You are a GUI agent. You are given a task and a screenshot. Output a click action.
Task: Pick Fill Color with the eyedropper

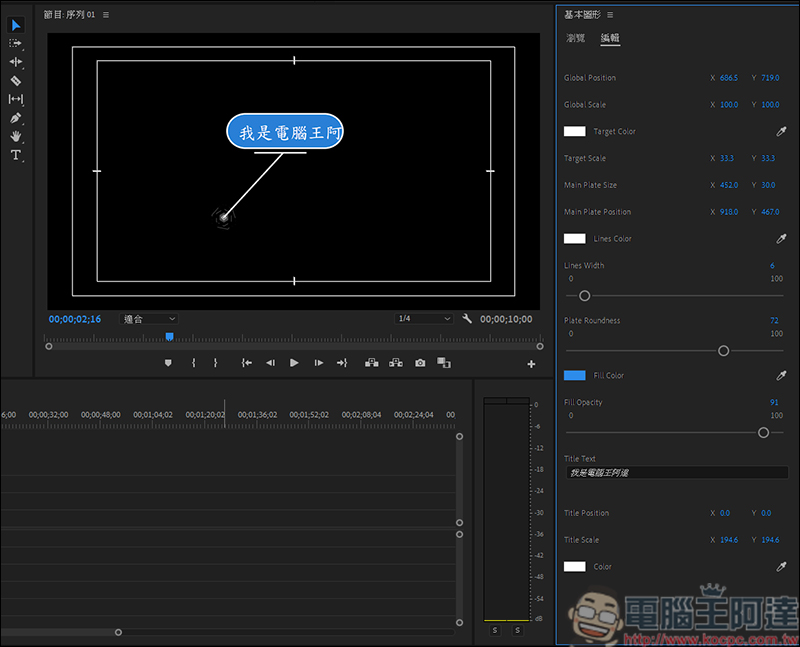pyautogui.click(x=781, y=376)
